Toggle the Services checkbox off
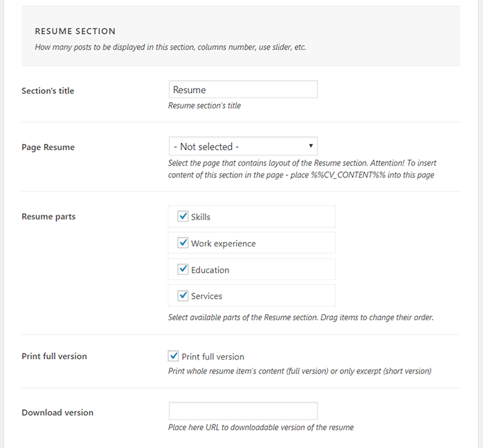 click(x=184, y=295)
